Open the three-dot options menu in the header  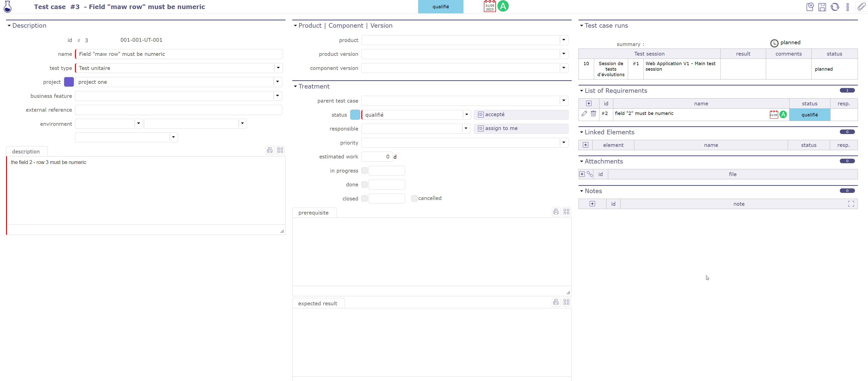click(x=848, y=7)
